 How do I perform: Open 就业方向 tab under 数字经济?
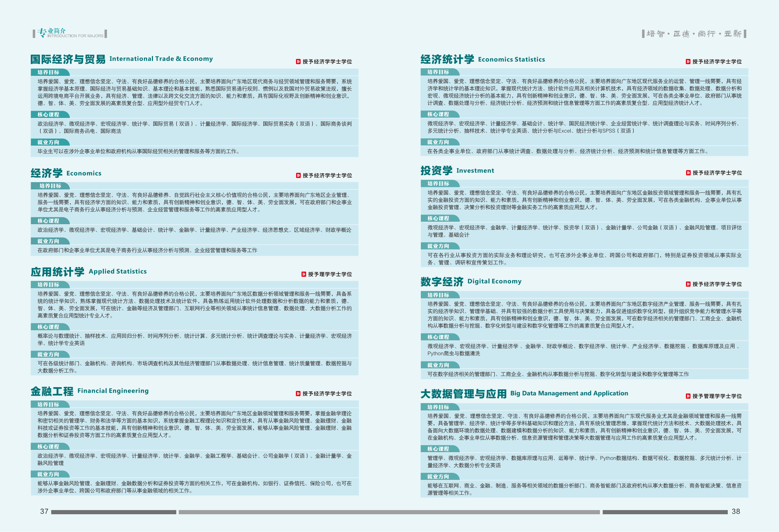point(440,365)
